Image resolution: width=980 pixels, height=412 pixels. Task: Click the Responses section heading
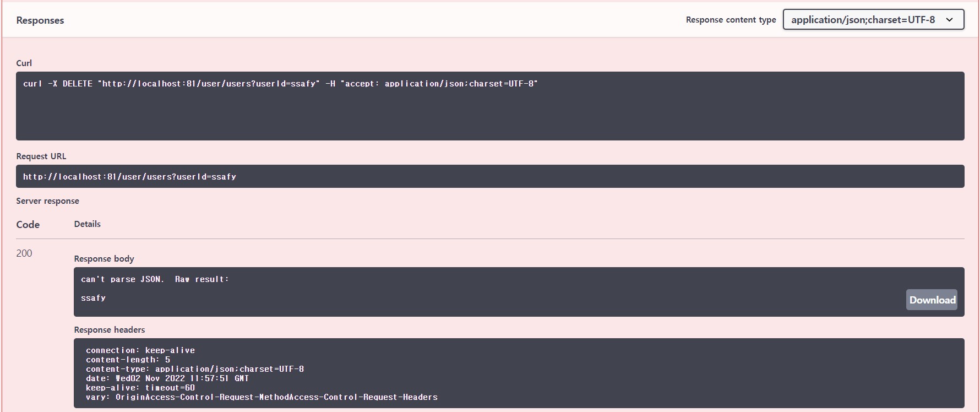click(x=40, y=20)
